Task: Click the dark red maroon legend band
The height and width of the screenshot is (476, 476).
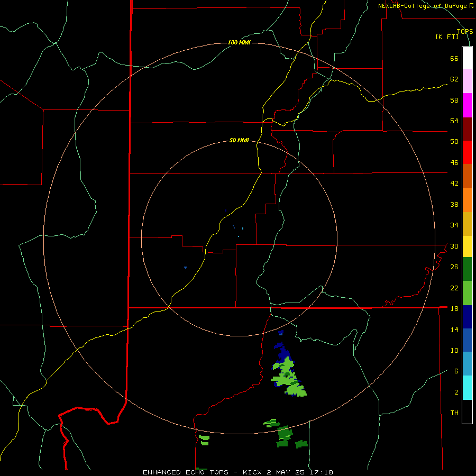Action: (467, 129)
